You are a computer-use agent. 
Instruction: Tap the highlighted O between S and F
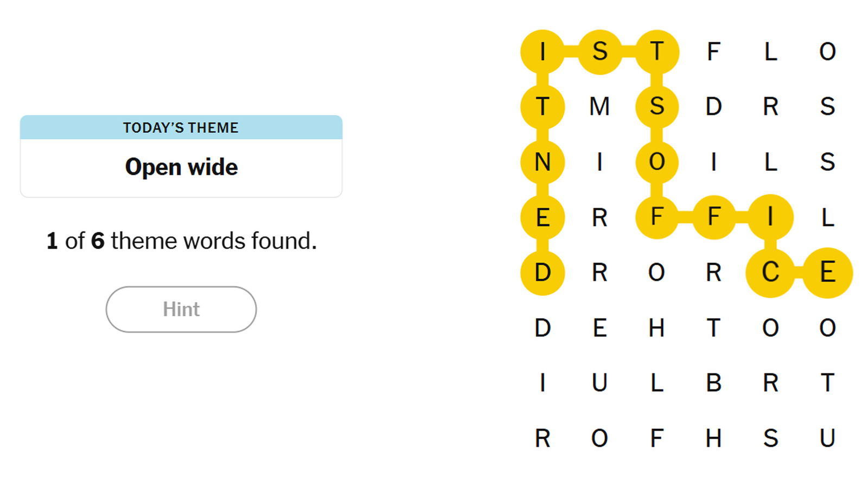[x=656, y=162]
